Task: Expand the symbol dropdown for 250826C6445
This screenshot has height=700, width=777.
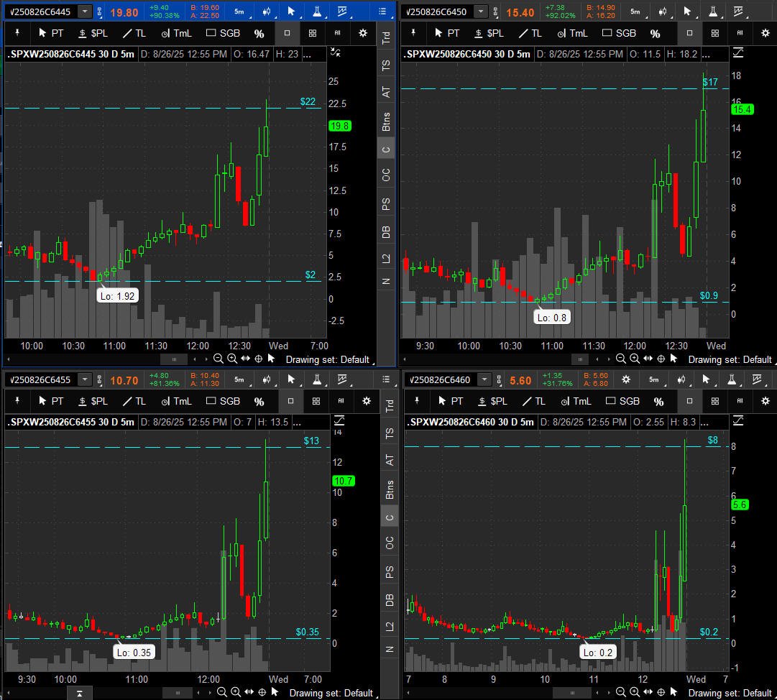Action: pyautogui.click(x=85, y=11)
